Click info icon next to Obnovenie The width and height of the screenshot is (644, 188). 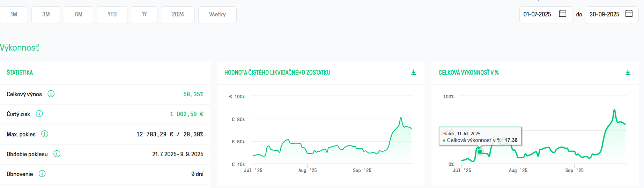coord(42,174)
